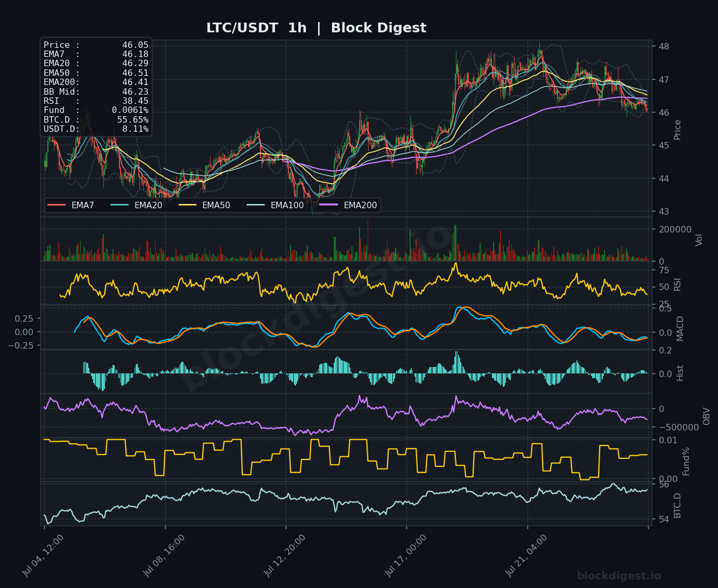The width and height of the screenshot is (718, 588).
Task: Select the Fund value 0.0061%
Action: [x=130, y=110]
